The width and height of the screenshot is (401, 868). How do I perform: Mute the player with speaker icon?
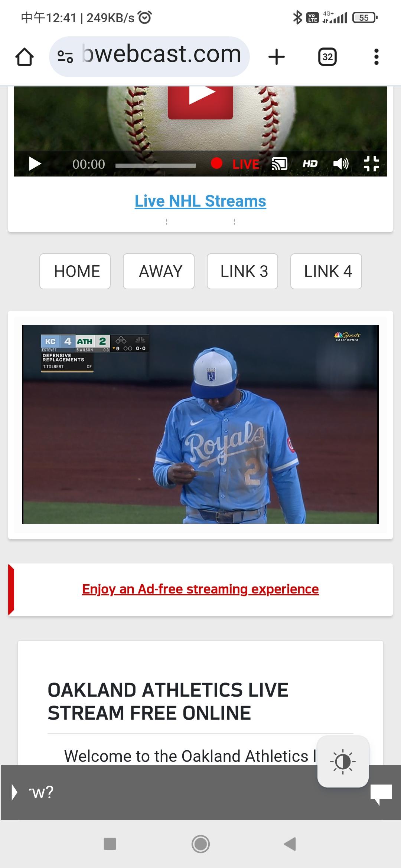341,164
